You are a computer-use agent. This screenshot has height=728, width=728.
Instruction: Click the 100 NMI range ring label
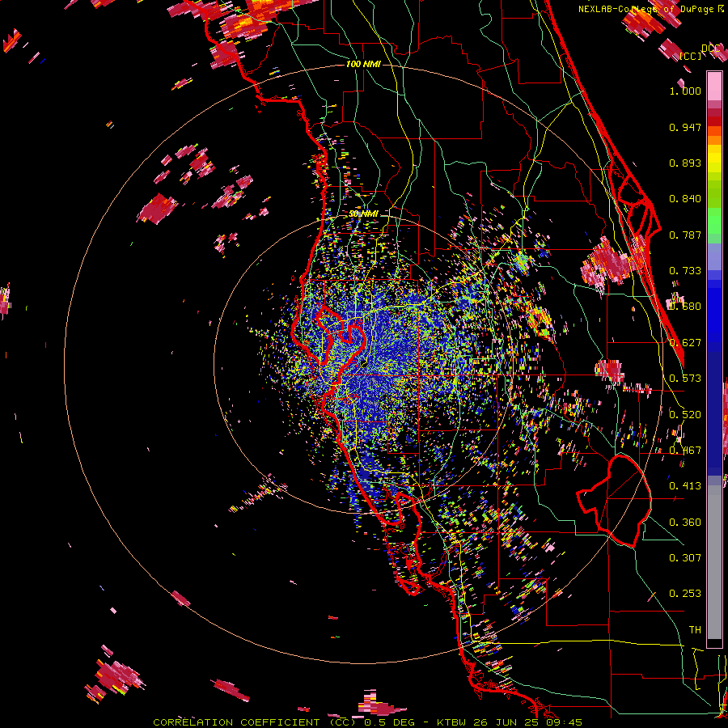[x=363, y=64]
